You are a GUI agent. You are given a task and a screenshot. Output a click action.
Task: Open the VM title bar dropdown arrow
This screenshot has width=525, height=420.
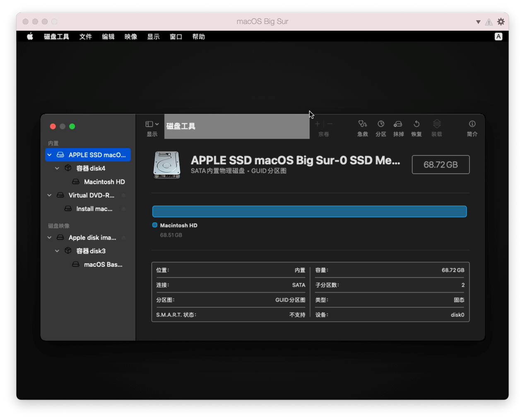tap(478, 22)
